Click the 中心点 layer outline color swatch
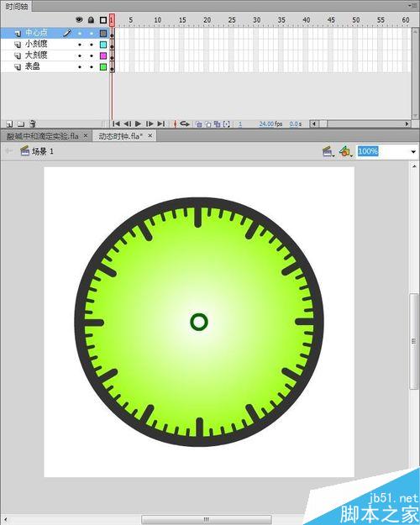The height and width of the screenshot is (525, 420). [103, 33]
